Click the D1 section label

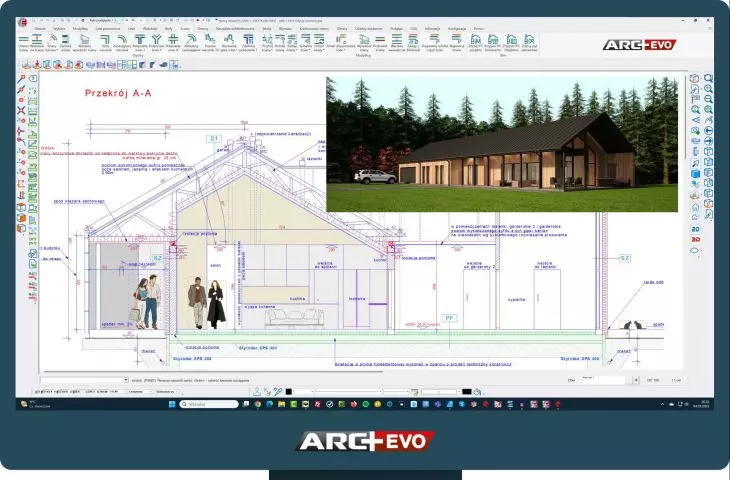click(x=214, y=138)
